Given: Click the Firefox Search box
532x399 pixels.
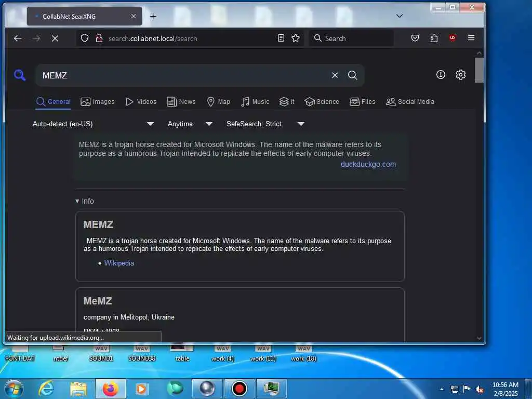Looking at the screenshot, I should click(x=351, y=38).
